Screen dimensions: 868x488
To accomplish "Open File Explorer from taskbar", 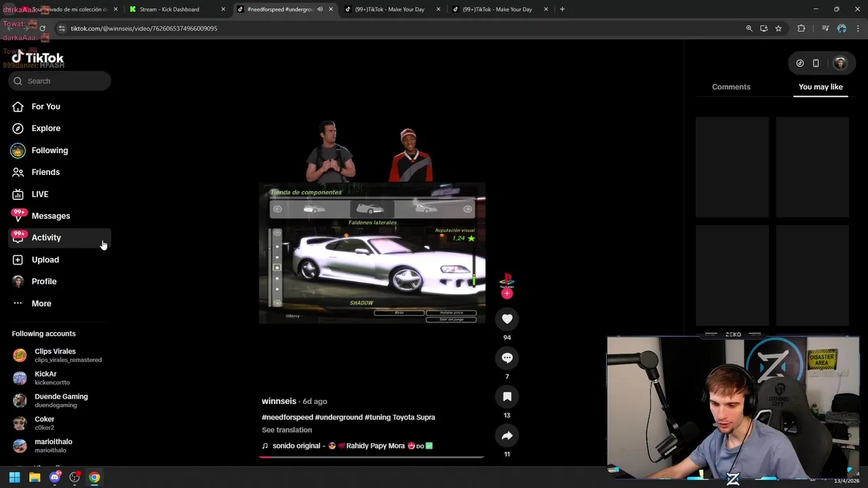I will [35, 478].
